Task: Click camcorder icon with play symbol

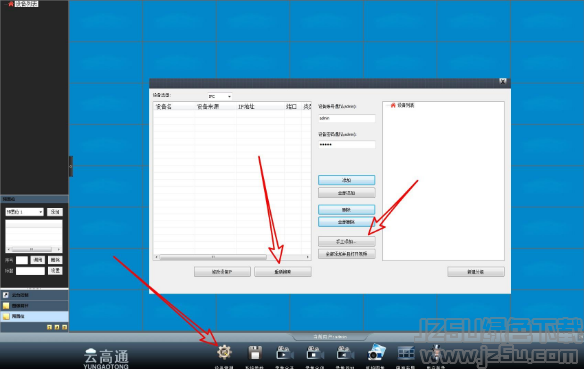Action: click(x=285, y=353)
